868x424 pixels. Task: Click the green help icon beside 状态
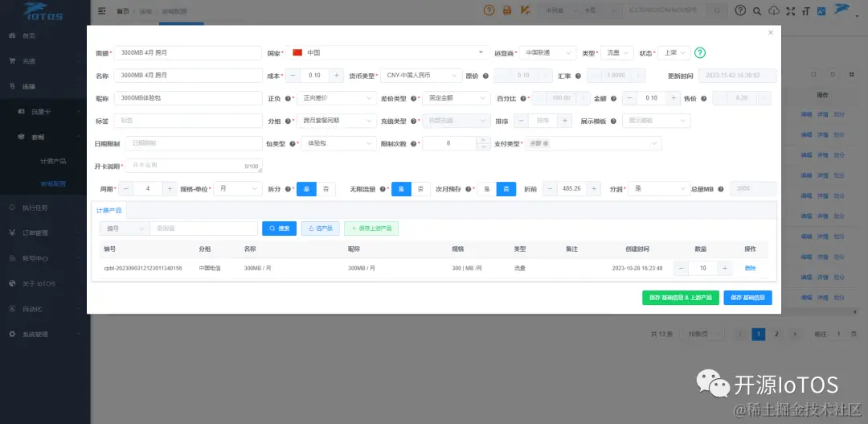pos(700,52)
